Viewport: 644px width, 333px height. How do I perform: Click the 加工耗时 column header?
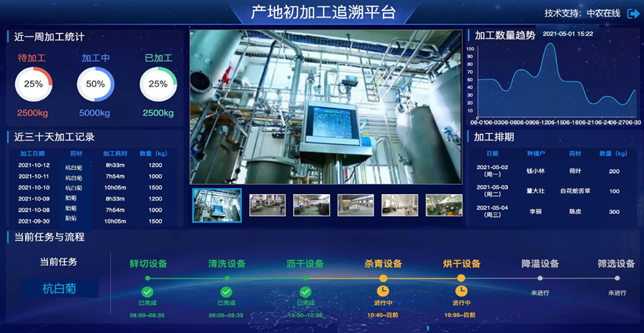click(x=115, y=154)
